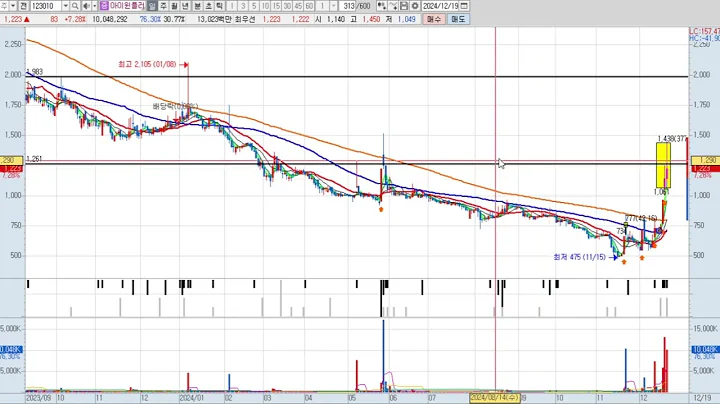This screenshot has width=720, height=404.
Task: Choose the 30 interval button
Action: [x=287, y=6]
